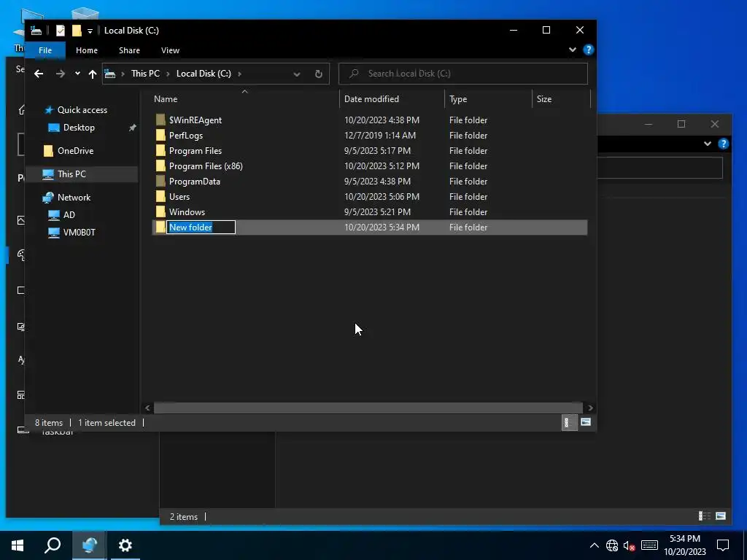The image size is (747, 560).
Task: Click the Windows folder icon
Action: coord(160,211)
